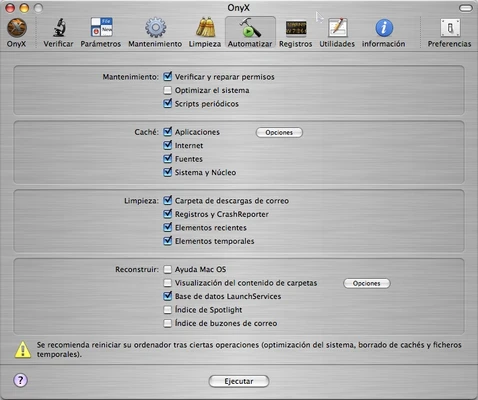Open the Parámetros toolbar icon
Screen dimensions: 478x400
[102, 27]
